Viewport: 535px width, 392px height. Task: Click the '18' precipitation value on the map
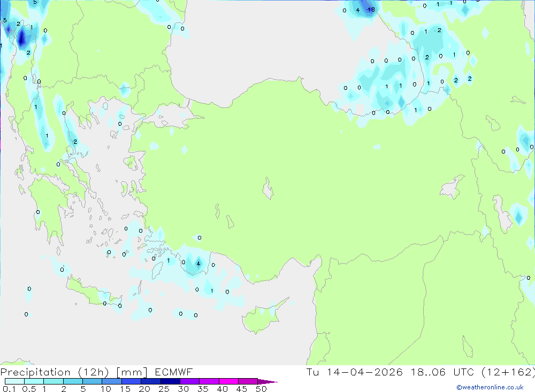[x=371, y=10]
